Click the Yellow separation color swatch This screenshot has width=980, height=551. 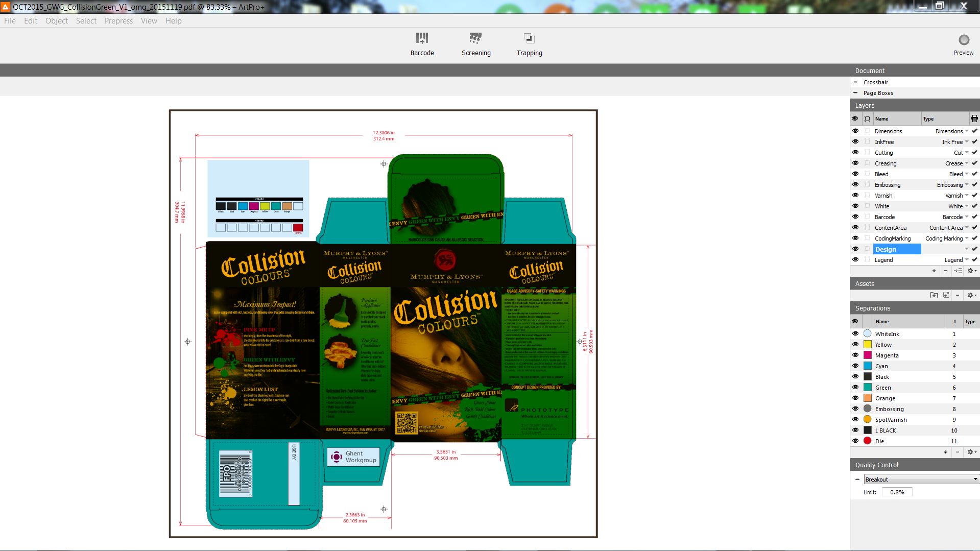click(868, 344)
